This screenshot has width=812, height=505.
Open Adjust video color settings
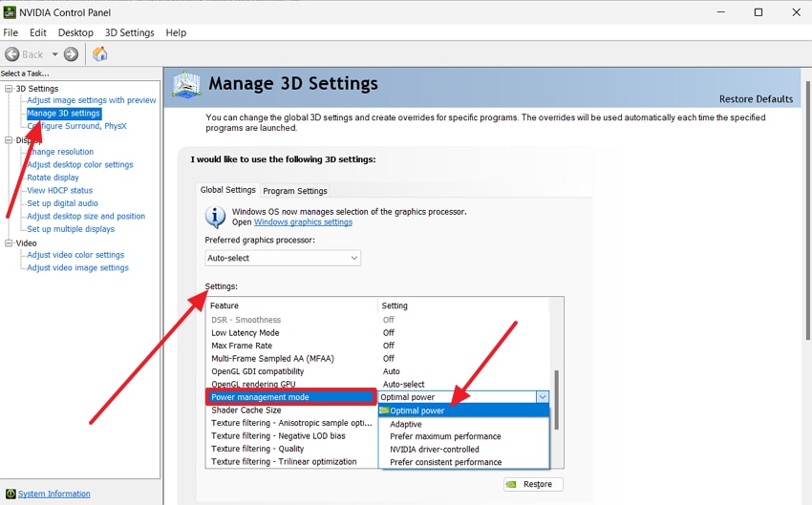coord(75,255)
